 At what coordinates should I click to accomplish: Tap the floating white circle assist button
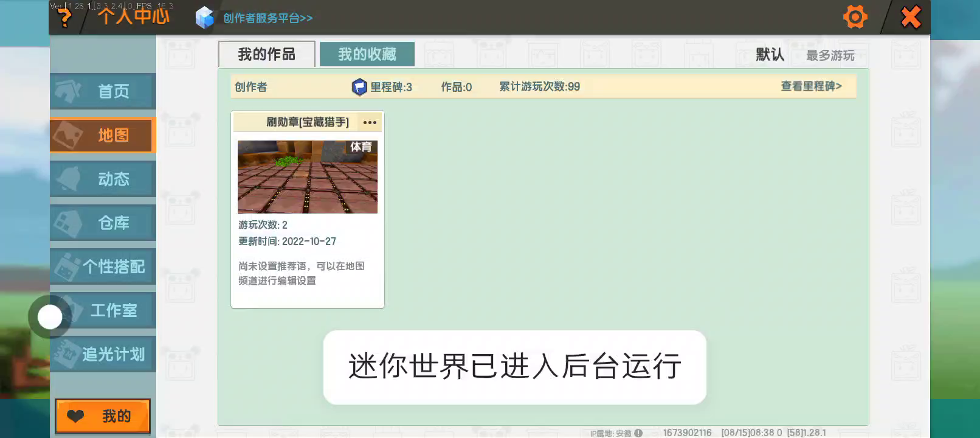(x=50, y=317)
